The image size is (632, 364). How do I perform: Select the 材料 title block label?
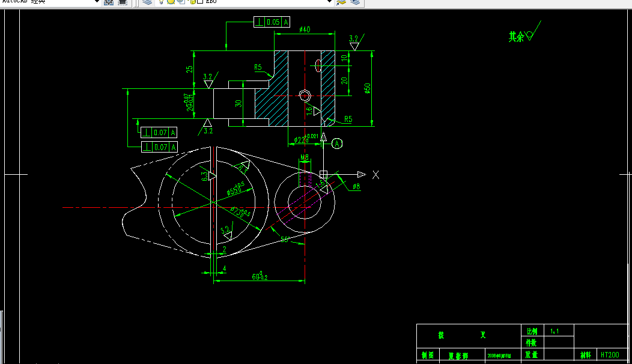586,355
